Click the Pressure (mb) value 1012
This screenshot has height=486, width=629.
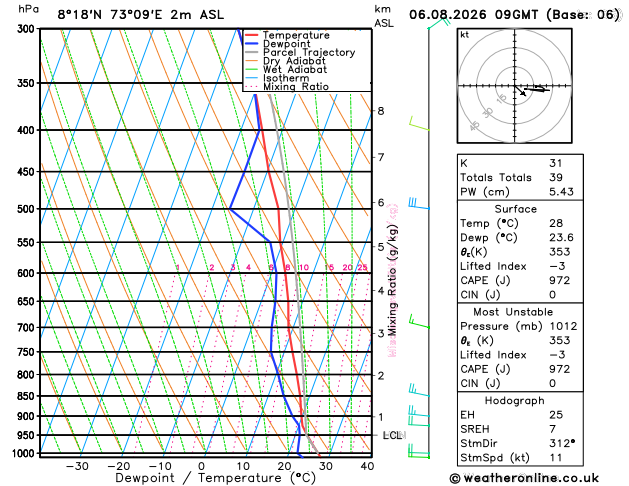click(x=563, y=326)
